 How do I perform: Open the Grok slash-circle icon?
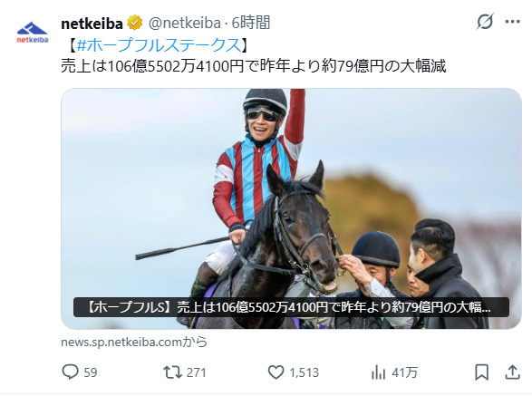(485, 22)
